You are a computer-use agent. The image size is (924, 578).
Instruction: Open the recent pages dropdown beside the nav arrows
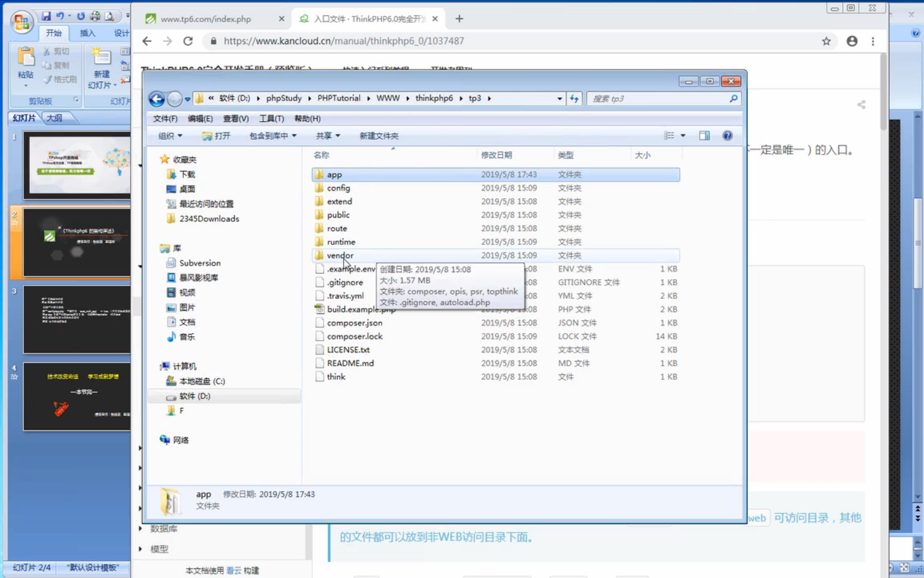click(188, 99)
